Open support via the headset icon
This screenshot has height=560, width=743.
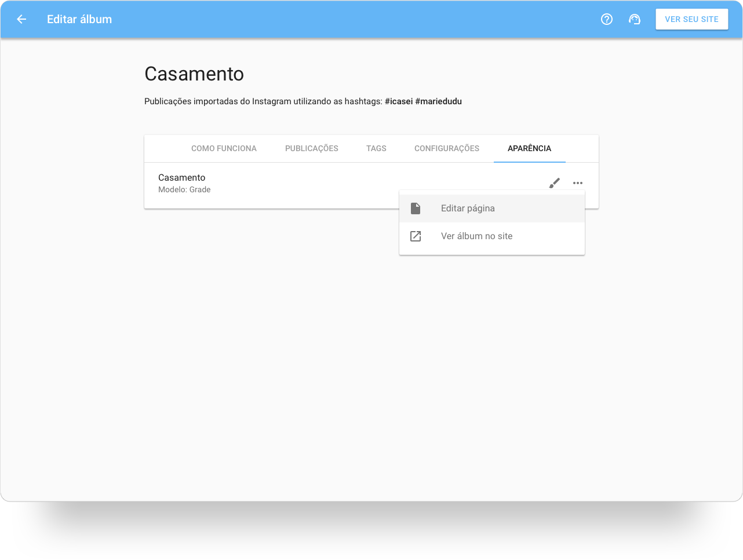(x=635, y=19)
